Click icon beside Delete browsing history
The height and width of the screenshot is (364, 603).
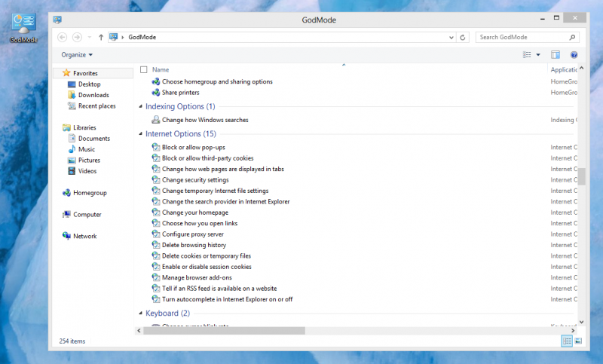tap(156, 245)
